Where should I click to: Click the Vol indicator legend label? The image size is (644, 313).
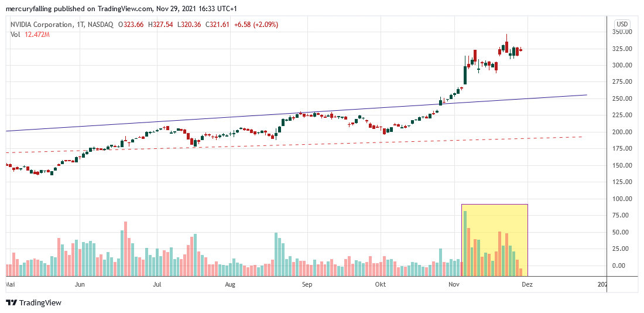pos(15,35)
